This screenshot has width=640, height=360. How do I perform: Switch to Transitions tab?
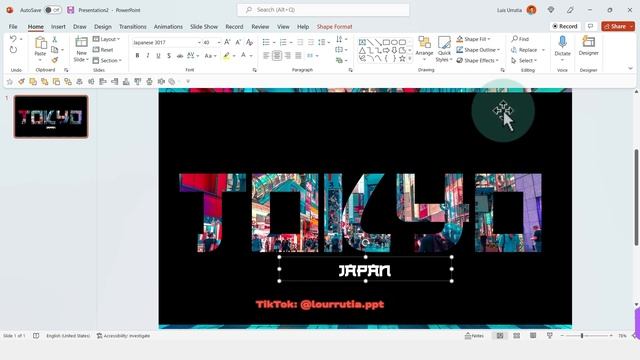[x=133, y=27]
